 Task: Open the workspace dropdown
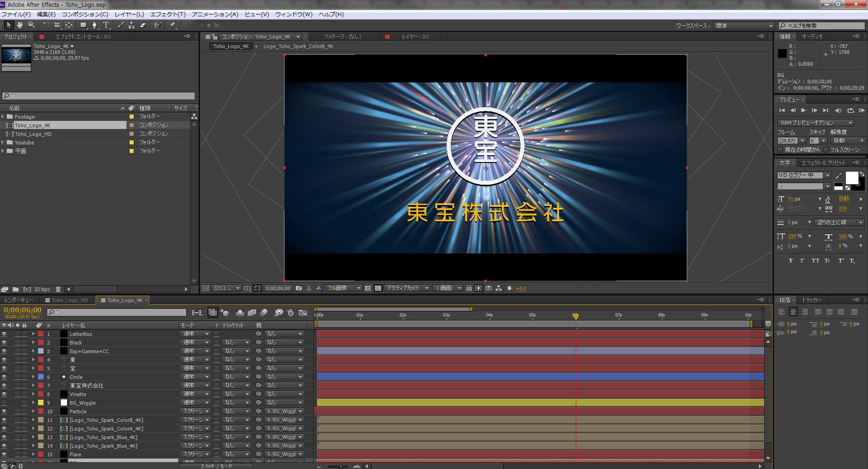(743, 26)
